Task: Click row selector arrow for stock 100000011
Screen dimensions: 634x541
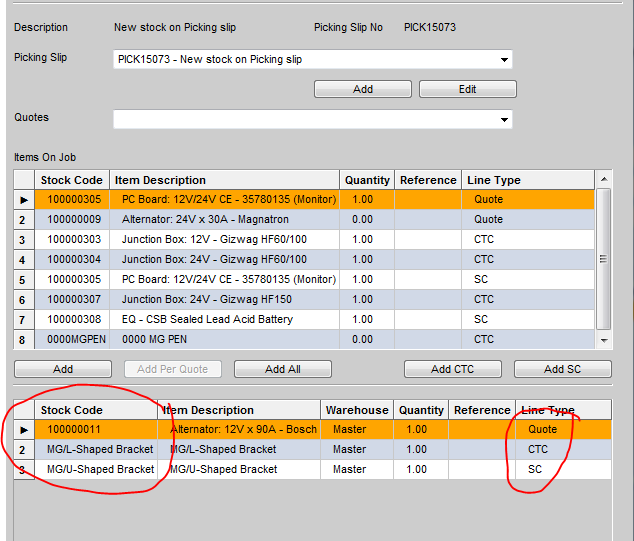Action: [x=24, y=430]
